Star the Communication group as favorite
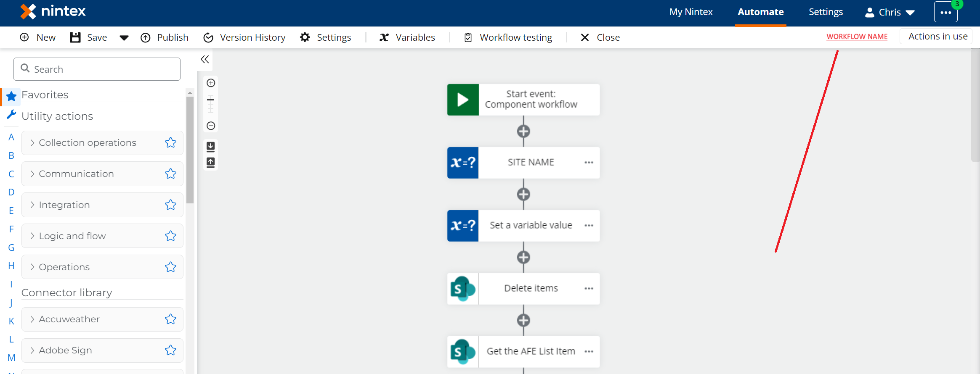 170,174
